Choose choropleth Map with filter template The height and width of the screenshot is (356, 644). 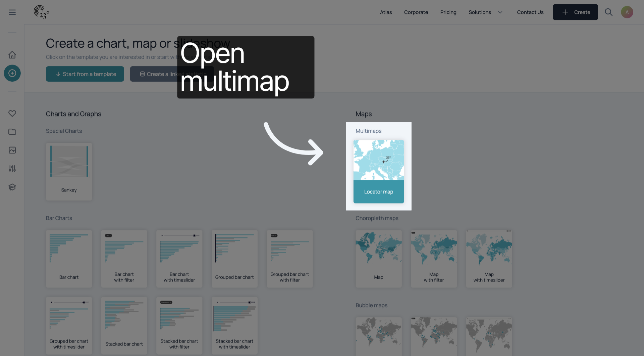434,259
